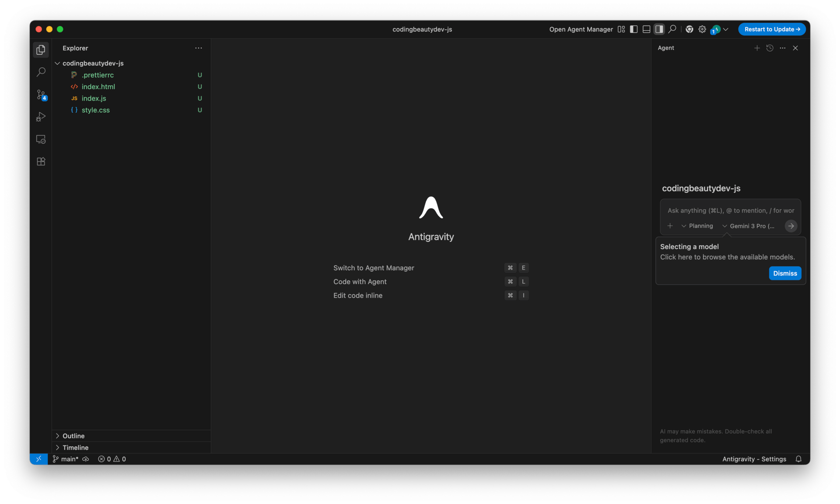Open Remote Explorer sidebar icon
This screenshot has width=840, height=504.
click(41, 139)
